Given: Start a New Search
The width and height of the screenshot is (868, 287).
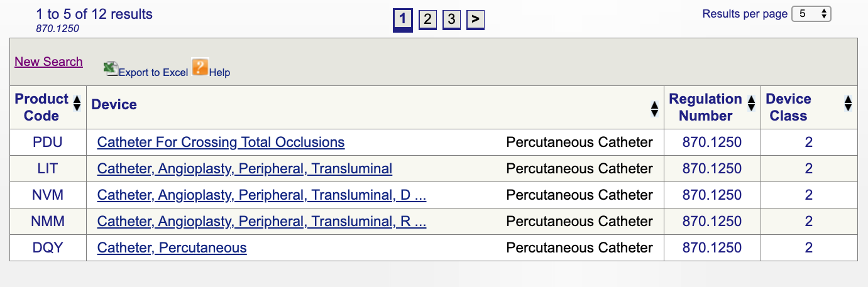Looking at the screenshot, I should coord(48,62).
